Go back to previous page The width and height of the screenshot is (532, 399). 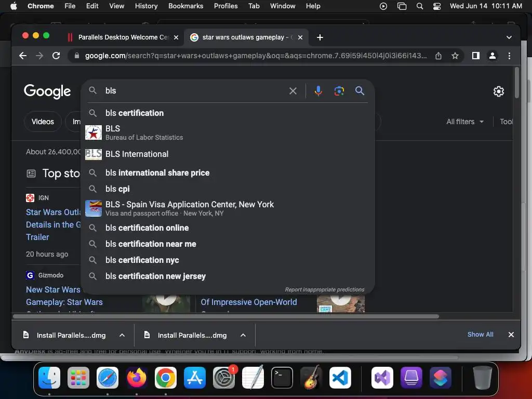pyautogui.click(x=23, y=56)
